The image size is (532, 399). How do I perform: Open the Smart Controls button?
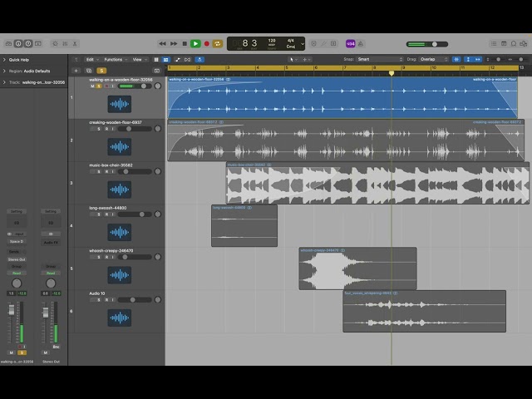[56, 43]
